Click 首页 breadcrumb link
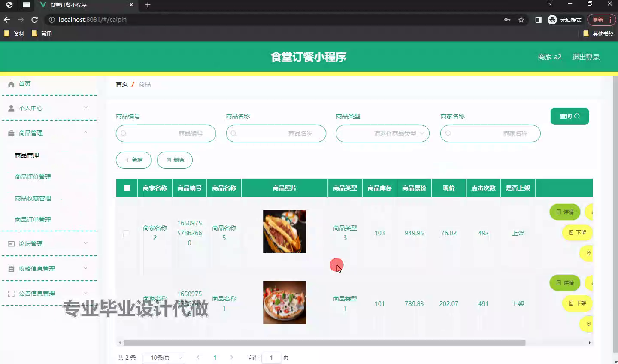 click(x=122, y=84)
